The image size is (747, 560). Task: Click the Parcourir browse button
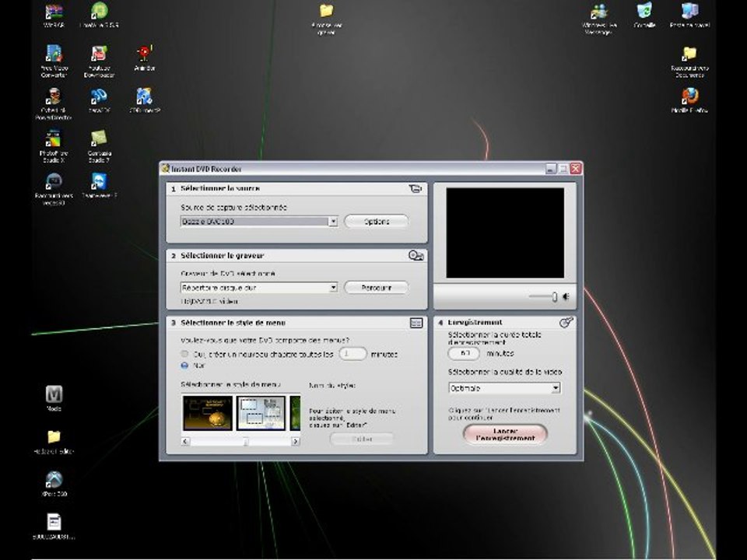tap(377, 288)
